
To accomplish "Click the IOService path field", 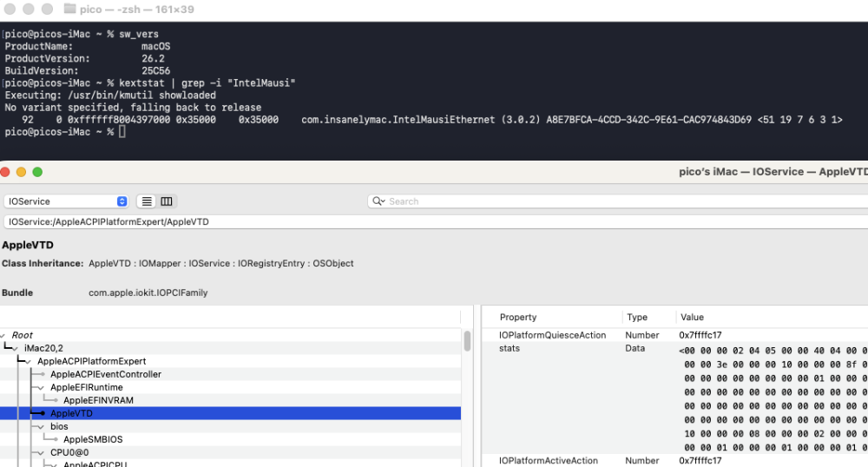I will 436,222.
